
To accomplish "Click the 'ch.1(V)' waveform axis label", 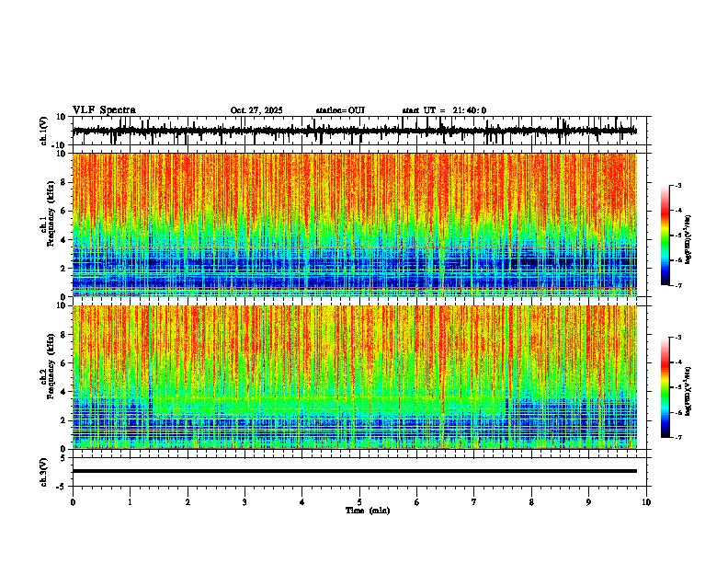I will click(44, 131).
